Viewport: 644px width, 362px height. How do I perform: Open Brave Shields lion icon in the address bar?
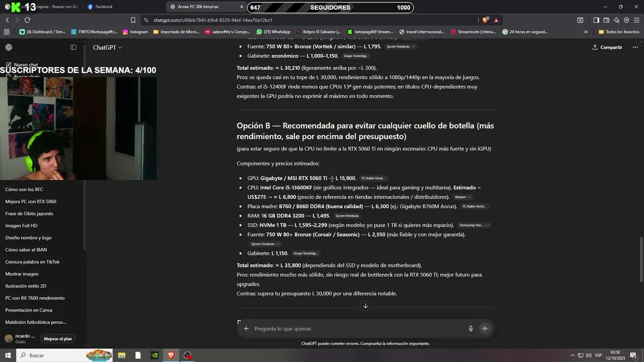click(x=486, y=20)
